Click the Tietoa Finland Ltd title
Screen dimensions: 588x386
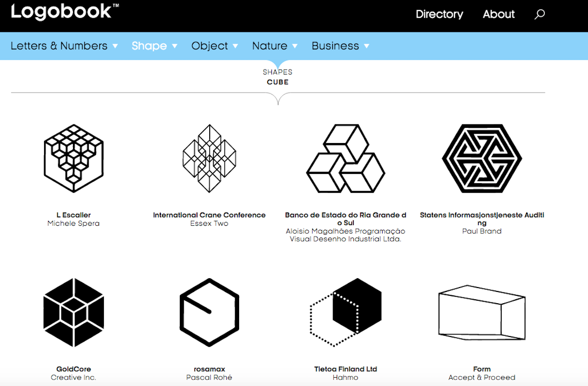[x=345, y=369]
